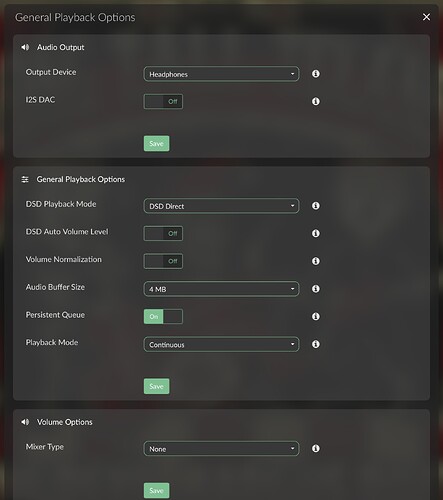This screenshot has width=443, height=500.
Task: Open the Output Device Headphones dropdown
Action: (221, 74)
